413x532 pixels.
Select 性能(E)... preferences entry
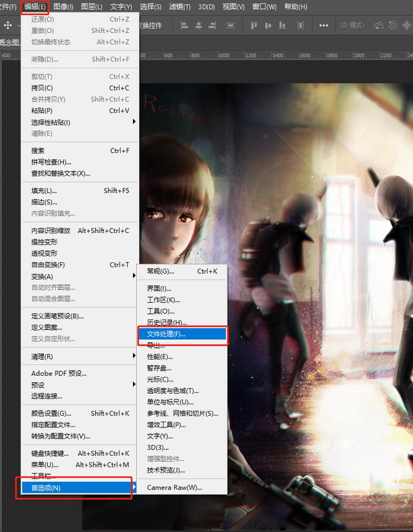pos(182,357)
